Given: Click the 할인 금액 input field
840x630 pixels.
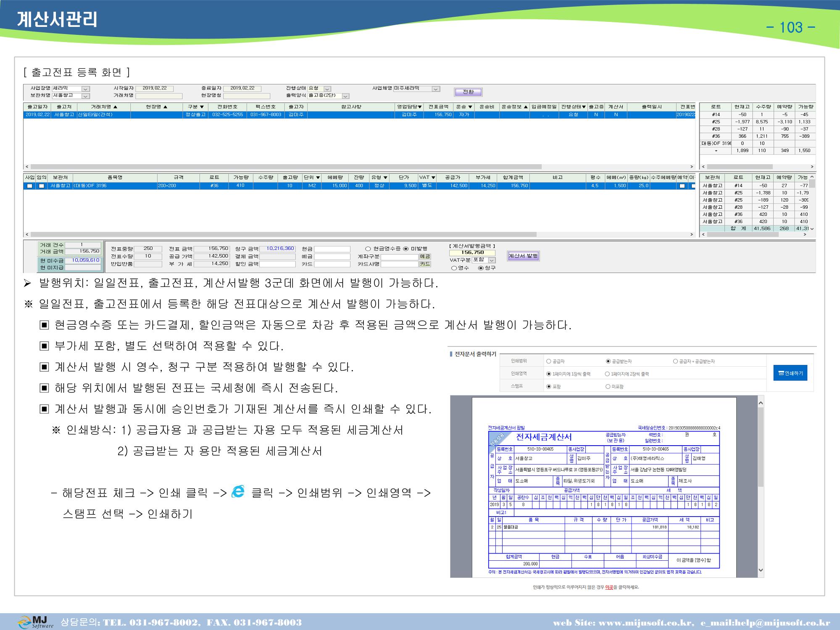Looking at the screenshot, I should (x=277, y=264).
